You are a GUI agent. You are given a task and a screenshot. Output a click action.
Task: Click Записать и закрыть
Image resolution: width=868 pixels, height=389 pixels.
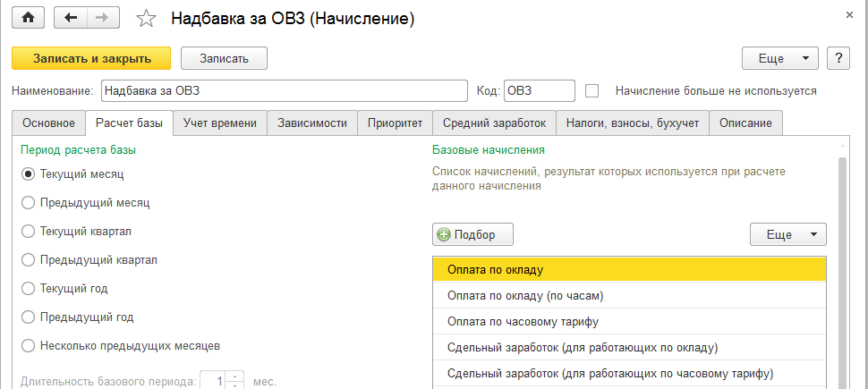tap(91, 58)
